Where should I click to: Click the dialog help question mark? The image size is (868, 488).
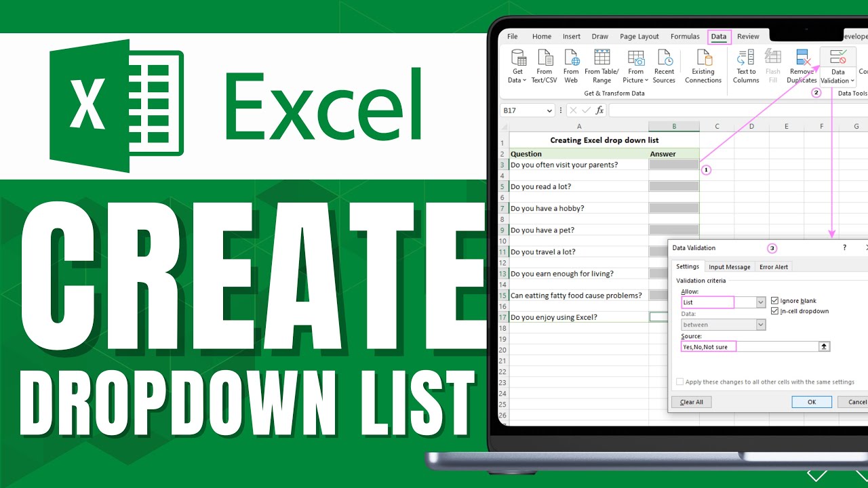pos(844,248)
